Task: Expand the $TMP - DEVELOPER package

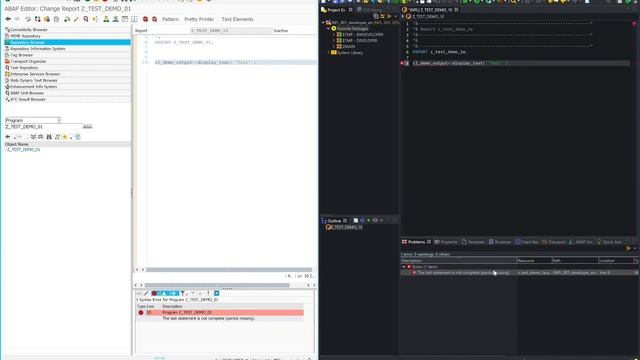Action: pyautogui.click(x=334, y=41)
